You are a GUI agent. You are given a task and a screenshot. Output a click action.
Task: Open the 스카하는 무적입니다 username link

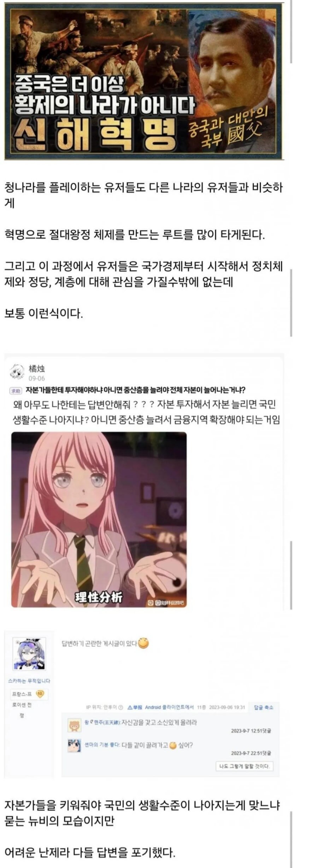pyautogui.click(x=29, y=681)
